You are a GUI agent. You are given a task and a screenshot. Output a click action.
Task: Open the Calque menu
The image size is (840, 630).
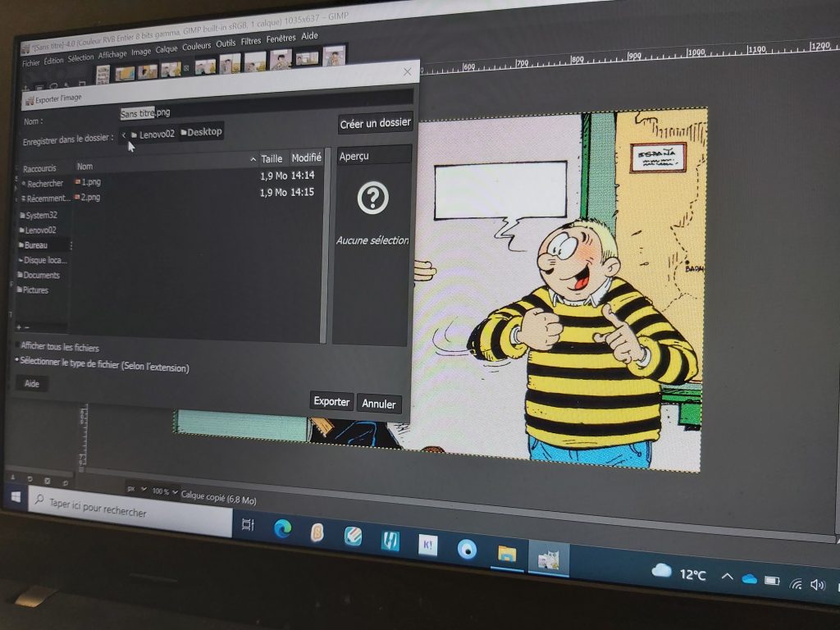coord(167,48)
